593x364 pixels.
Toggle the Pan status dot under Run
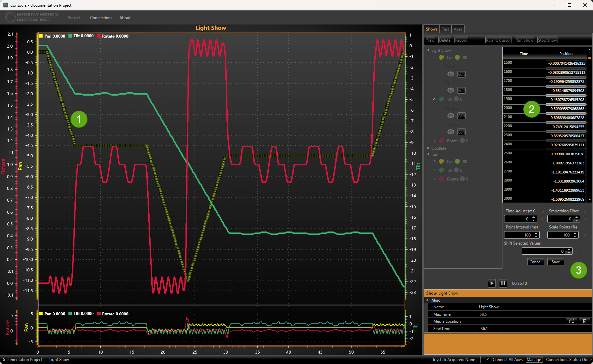(457, 161)
